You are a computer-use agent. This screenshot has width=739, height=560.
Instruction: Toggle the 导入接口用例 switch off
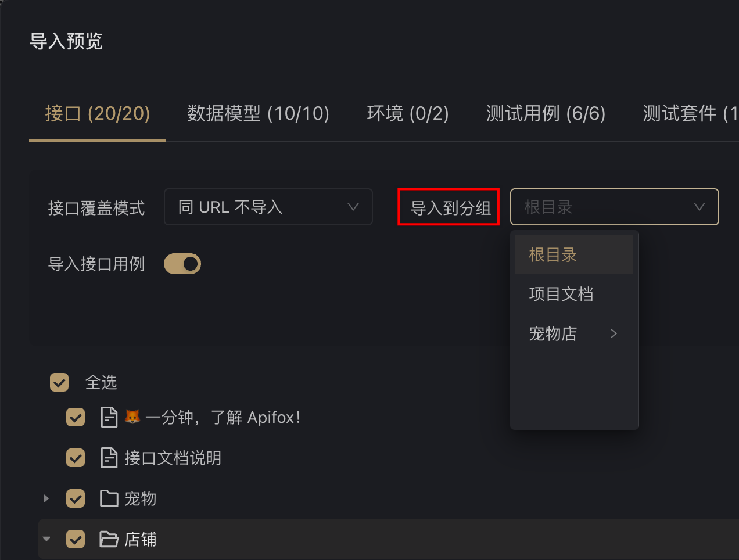(x=182, y=264)
